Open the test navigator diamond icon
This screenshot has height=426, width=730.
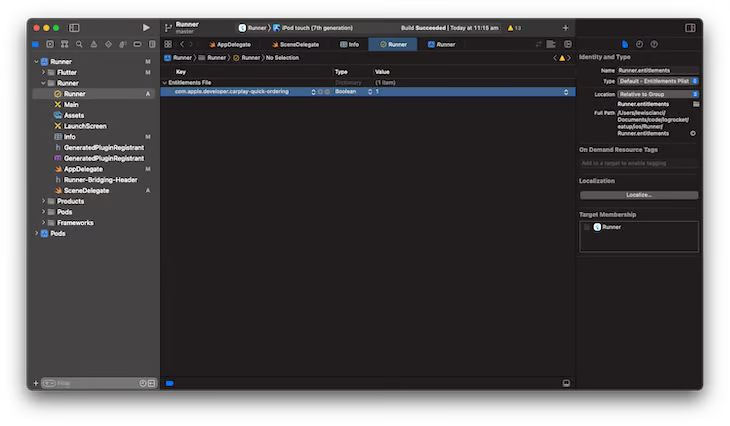point(108,44)
